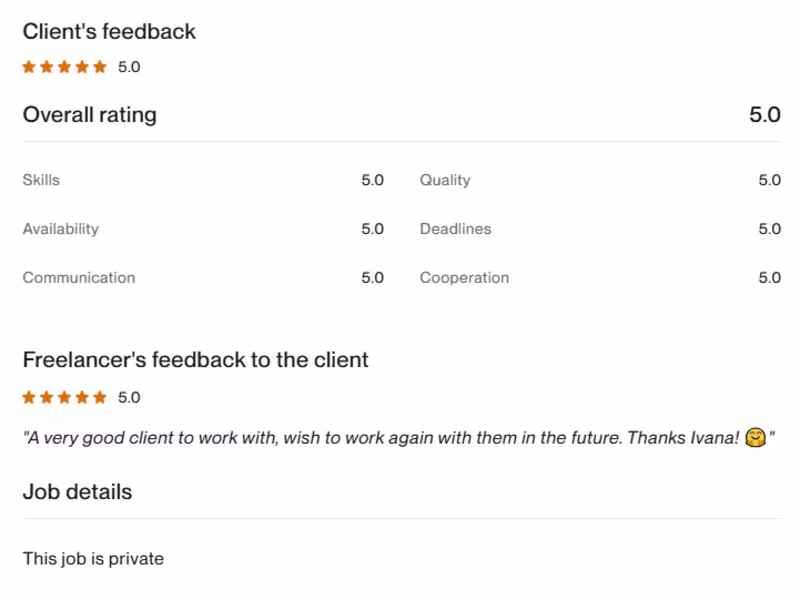Click the Skills rating label

coord(41,180)
